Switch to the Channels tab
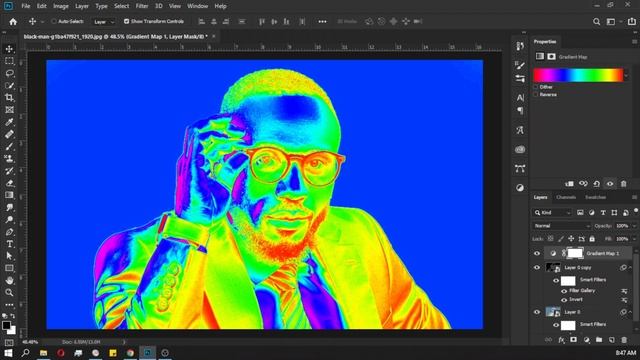 pos(566,198)
